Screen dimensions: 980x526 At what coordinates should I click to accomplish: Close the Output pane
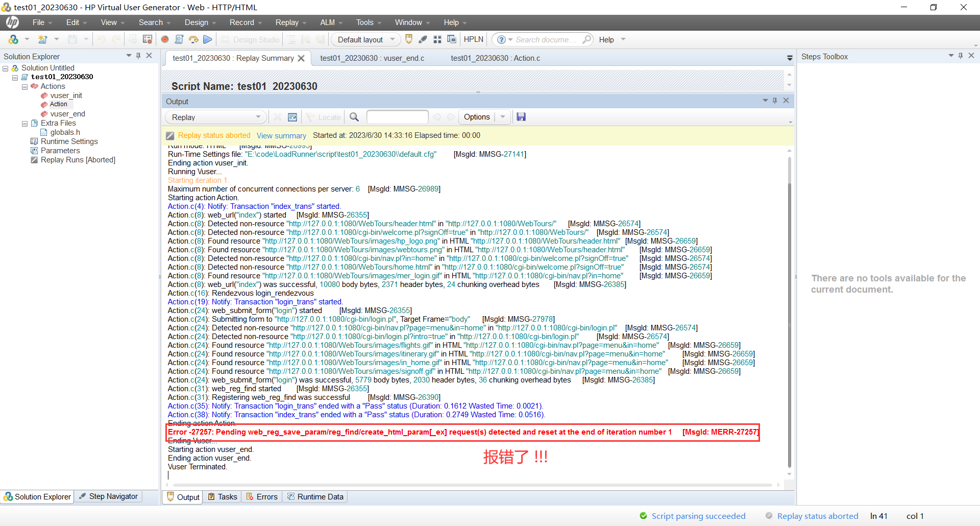pos(786,101)
